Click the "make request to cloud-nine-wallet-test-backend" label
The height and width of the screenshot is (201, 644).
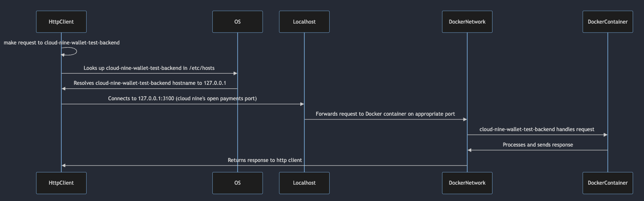[62, 43]
